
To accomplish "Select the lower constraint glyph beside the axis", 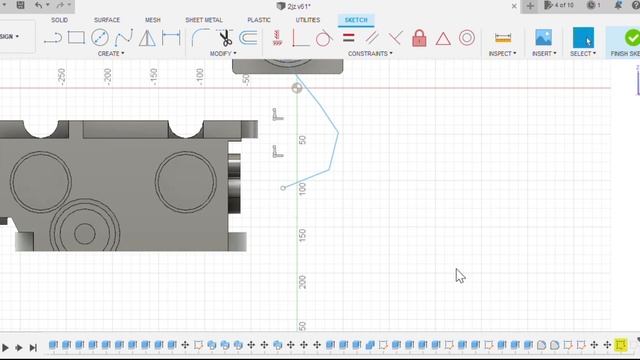I will click(x=278, y=151).
